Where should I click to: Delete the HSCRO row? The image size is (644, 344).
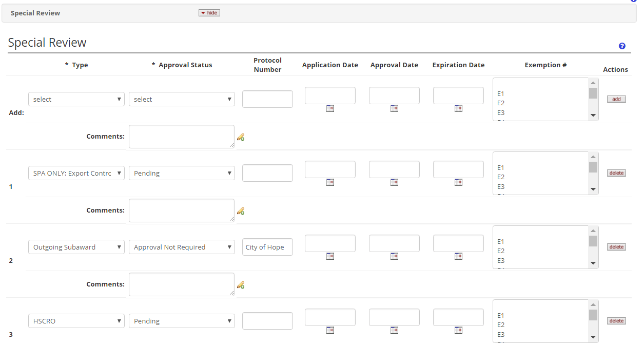tap(616, 321)
